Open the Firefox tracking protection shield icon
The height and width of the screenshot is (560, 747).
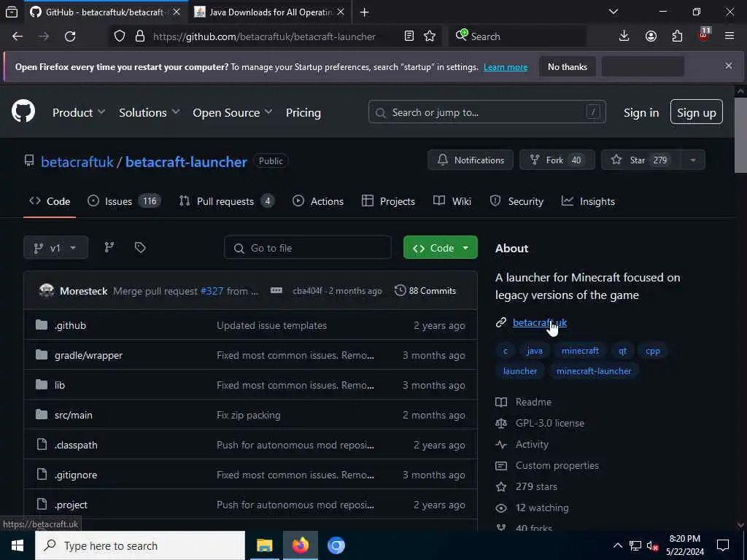pyautogui.click(x=120, y=36)
